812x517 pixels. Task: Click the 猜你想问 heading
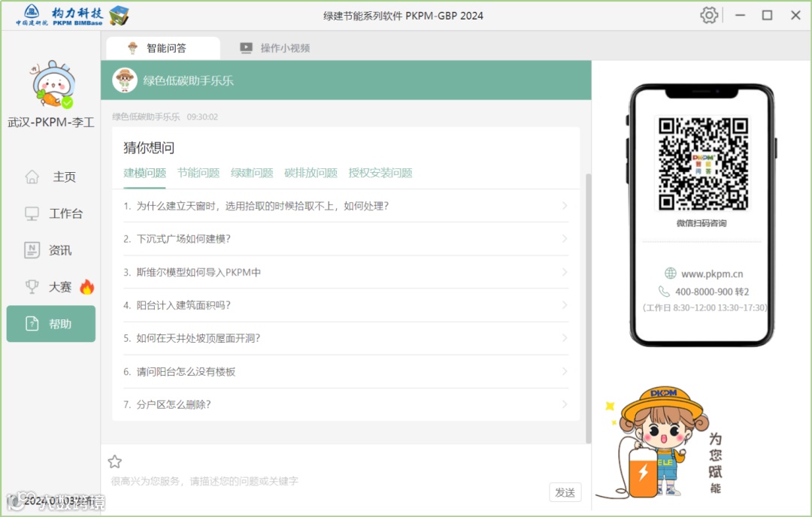pos(149,147)
